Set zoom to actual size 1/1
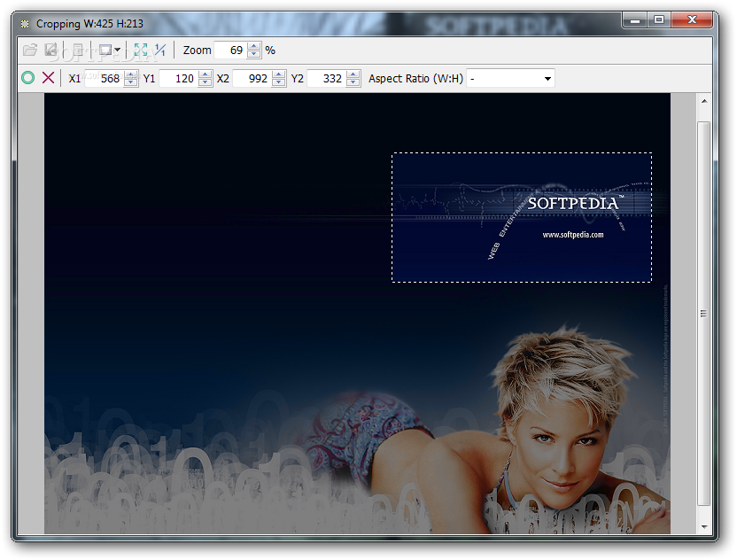 pos(160,50)
